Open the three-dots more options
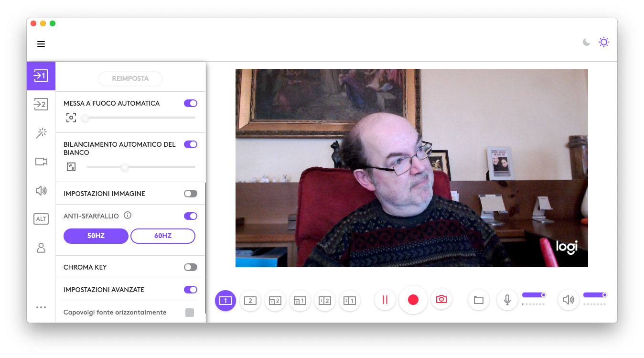This screenshot has width=644, height=358. coord(41,307)
